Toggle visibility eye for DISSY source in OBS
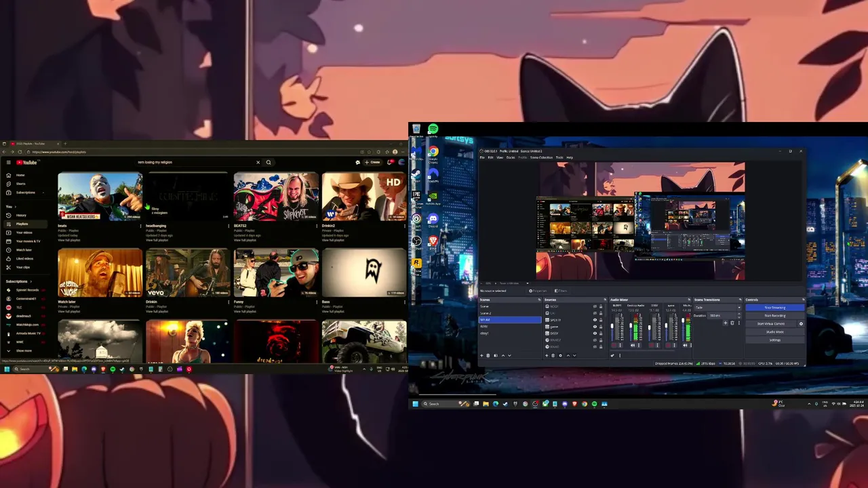868x488 pixels. (x=595, y=333)
